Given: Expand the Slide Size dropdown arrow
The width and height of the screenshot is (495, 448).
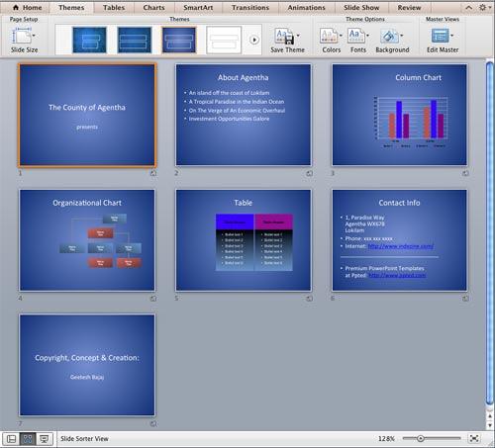Looking at the screenshot, I should click(x=34, y=36).
